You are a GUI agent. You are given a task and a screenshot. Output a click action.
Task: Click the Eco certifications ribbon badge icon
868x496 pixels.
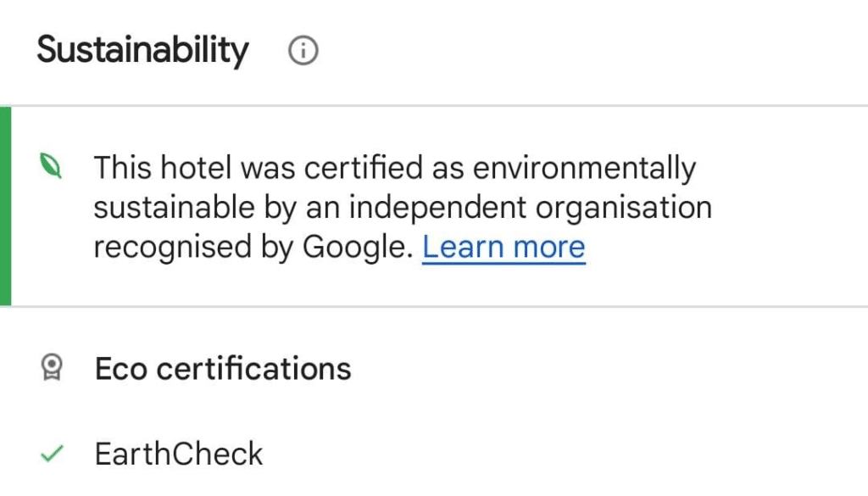[x=52, y=368]
